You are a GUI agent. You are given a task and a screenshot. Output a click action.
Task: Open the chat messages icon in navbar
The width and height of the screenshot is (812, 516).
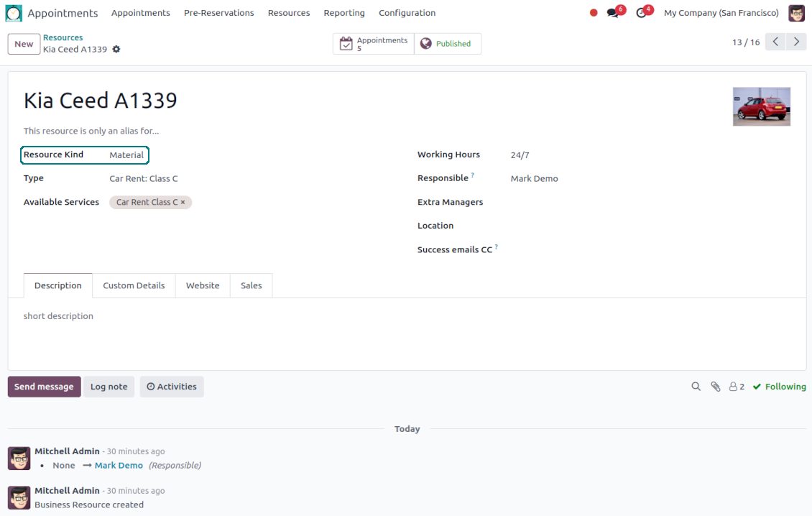tap(613, 13)
